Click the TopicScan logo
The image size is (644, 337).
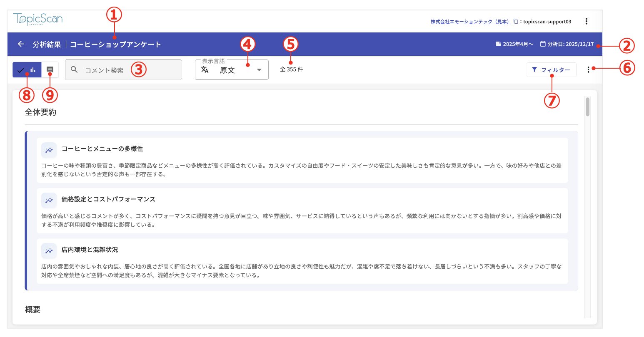[x=38, y=19]
